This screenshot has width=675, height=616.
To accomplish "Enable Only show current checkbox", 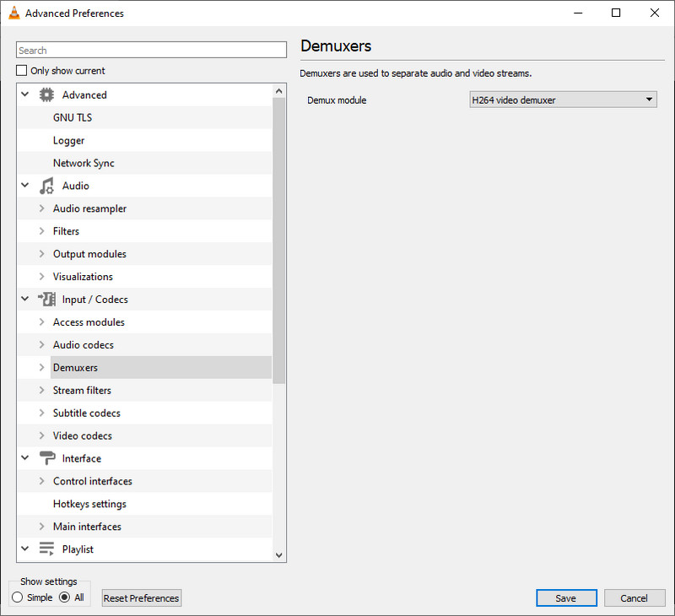I will [x=22, y=70].
